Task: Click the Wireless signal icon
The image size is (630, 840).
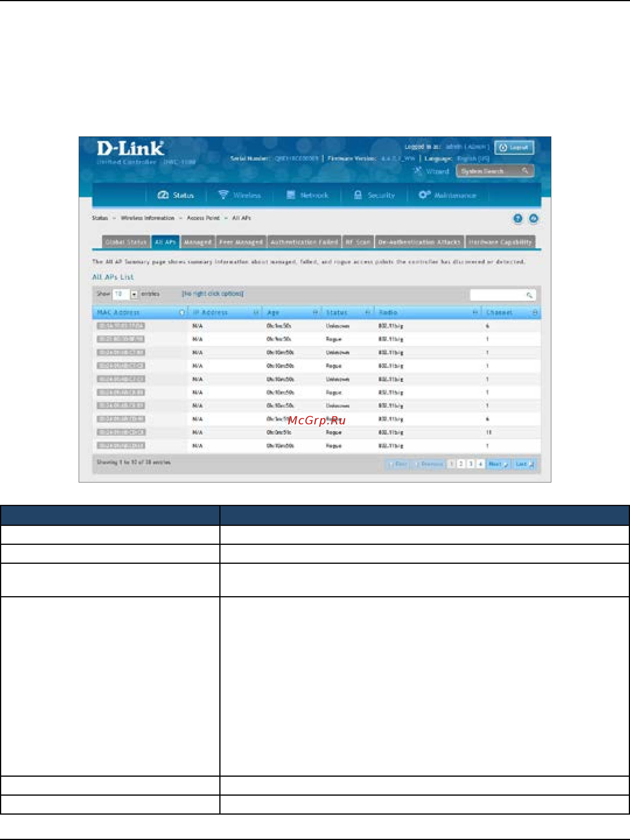Action: 223,195
